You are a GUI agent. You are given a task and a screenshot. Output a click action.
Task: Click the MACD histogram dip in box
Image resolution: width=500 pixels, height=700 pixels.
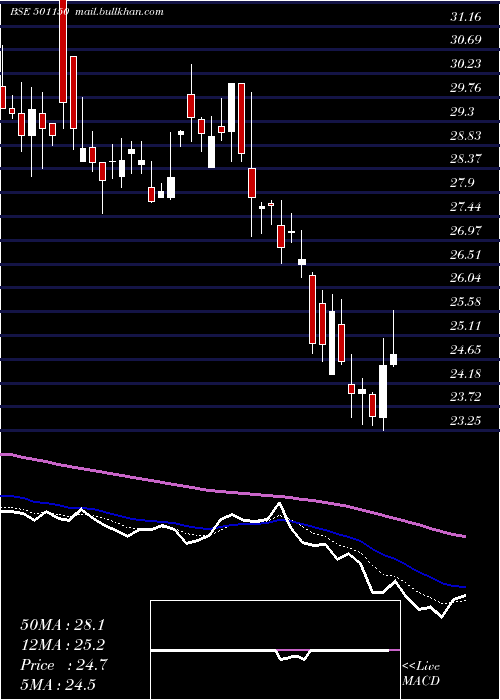coord(293,656)
